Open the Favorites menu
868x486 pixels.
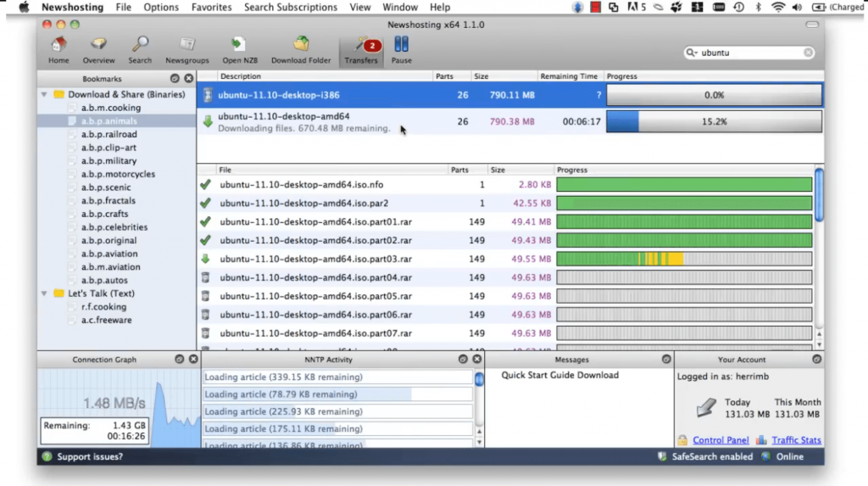tap(211, 7)
